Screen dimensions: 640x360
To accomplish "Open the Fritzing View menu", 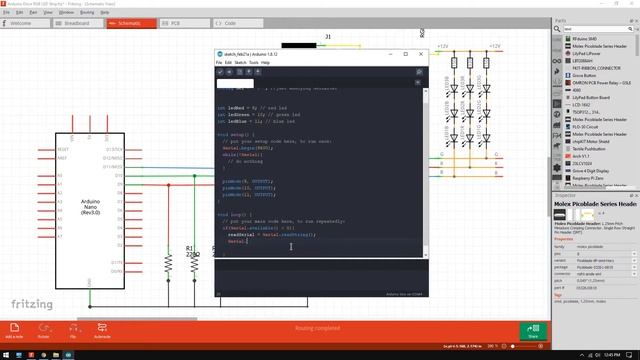I will pyautogui.click(x=48, y=13).
